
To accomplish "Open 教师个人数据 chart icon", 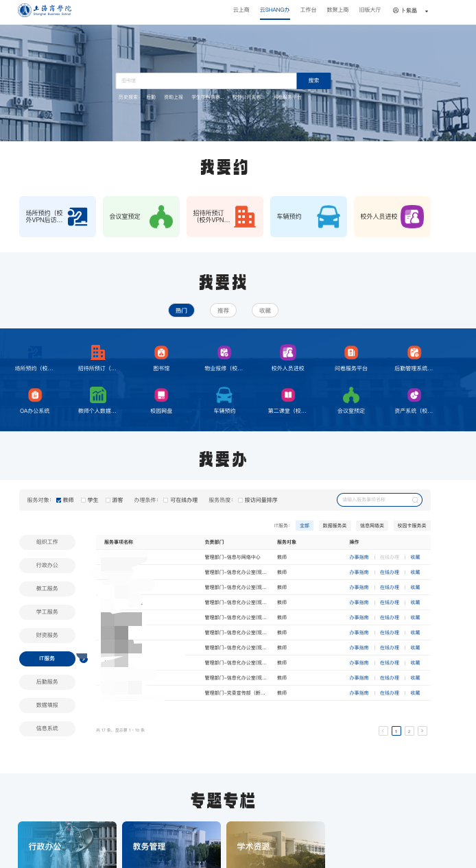I will pos(98,395).
